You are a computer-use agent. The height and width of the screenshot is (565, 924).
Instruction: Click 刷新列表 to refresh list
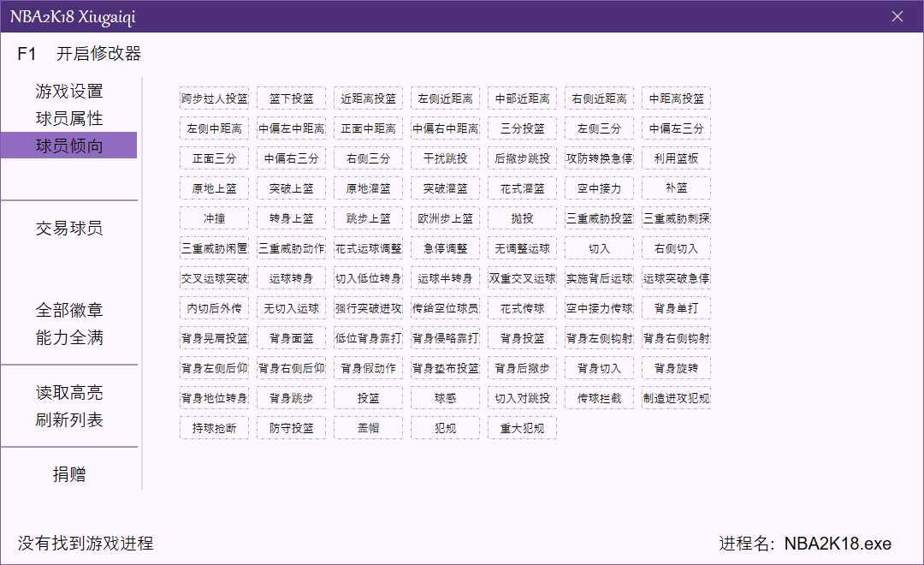pyautogui.click(x=69, y=420)
